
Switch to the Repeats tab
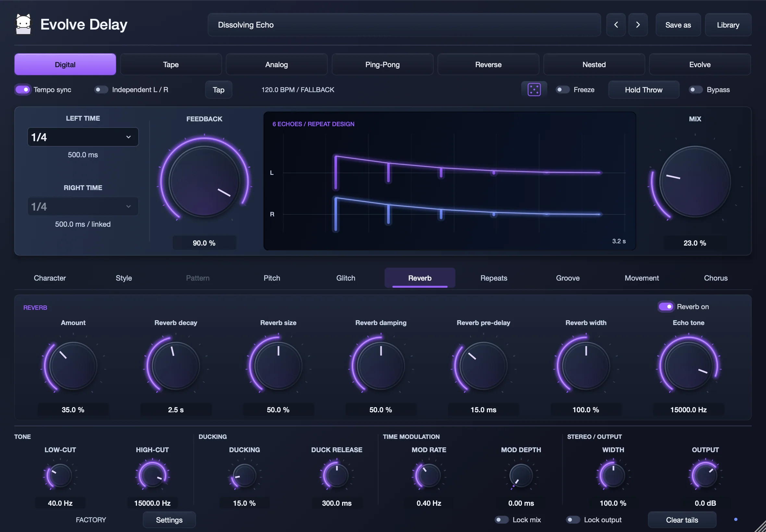(x=494, y=278)
